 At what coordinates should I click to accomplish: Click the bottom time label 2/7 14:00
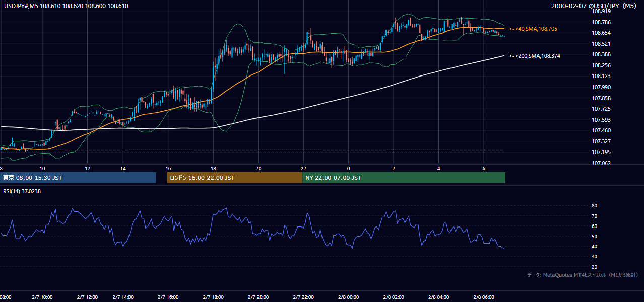pyautogui.click(x=123, y=297)
